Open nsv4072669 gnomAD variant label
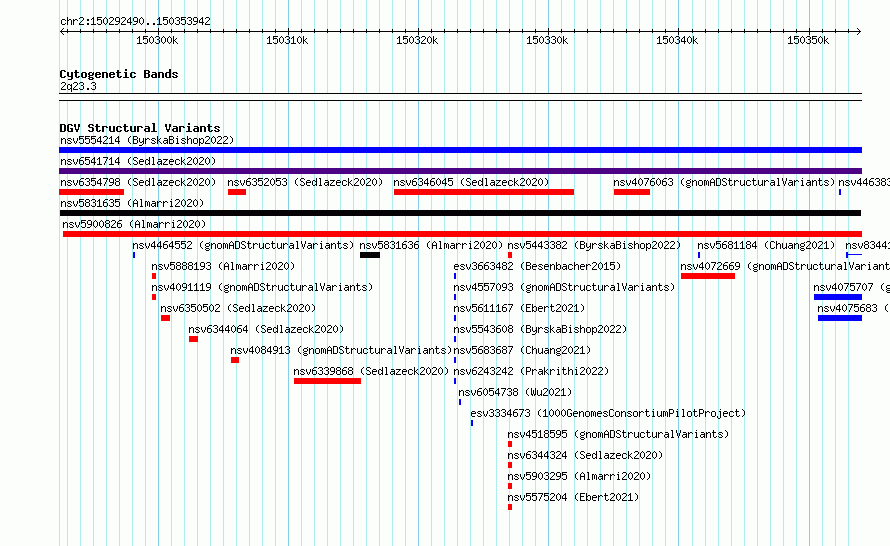890x546 pixels. pos(785,266)
